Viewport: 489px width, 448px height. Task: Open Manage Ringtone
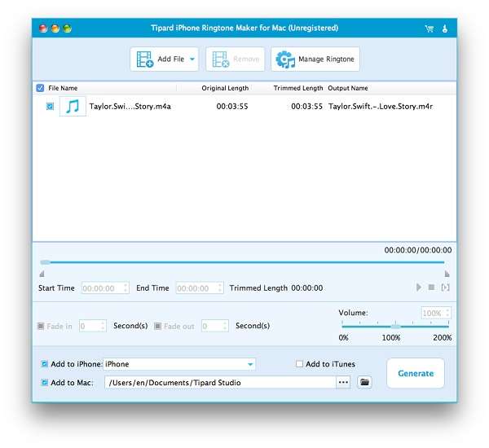315,59
